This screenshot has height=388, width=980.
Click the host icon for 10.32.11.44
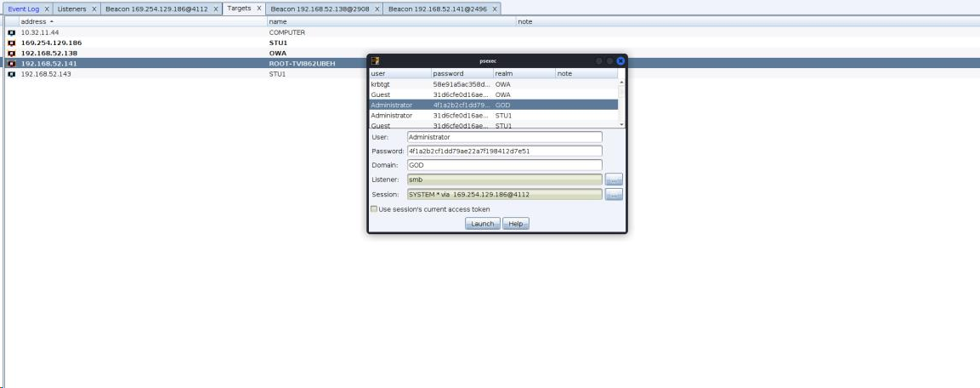(11, 32)
